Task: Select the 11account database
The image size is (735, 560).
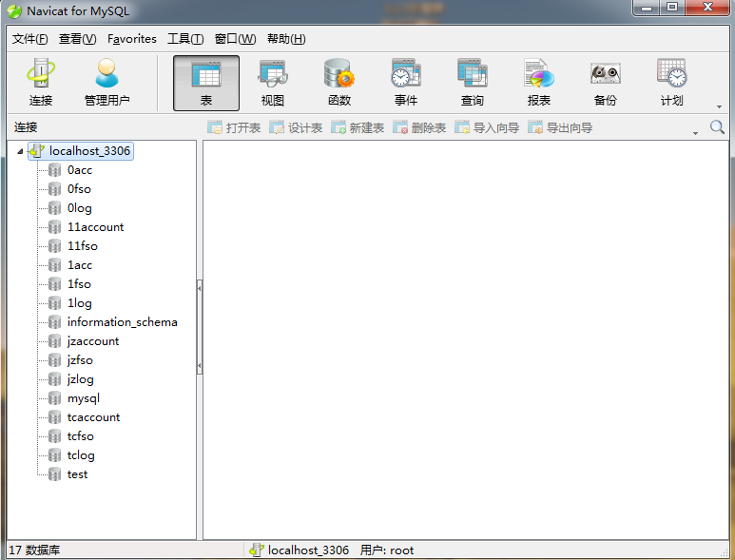Action: [96, 227]
